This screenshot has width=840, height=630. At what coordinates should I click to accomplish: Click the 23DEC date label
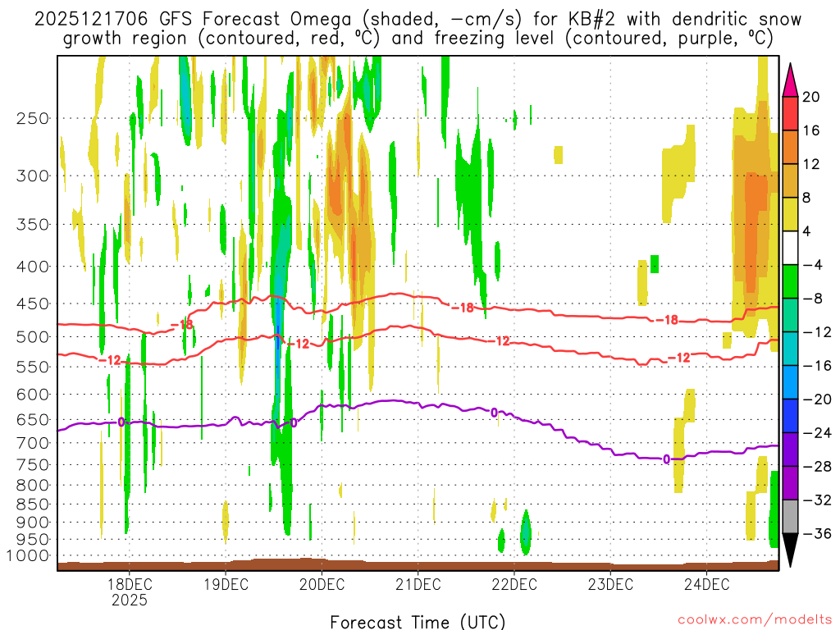610,584
